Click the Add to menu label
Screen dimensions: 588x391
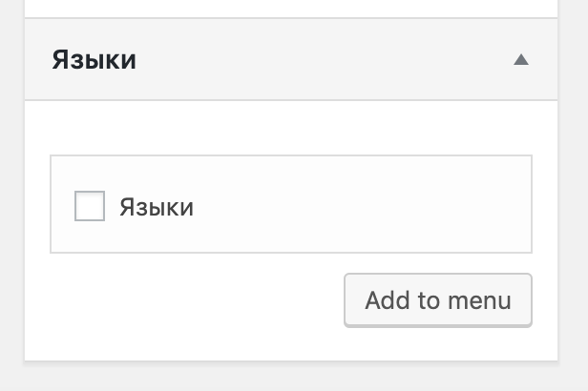437,300
